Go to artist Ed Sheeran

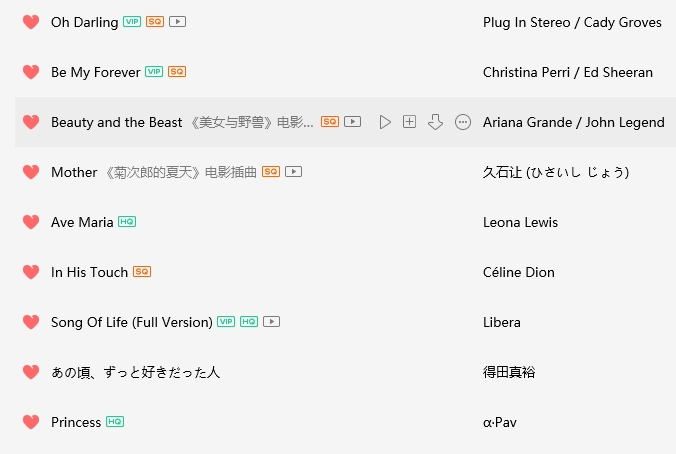coord(618,72)
